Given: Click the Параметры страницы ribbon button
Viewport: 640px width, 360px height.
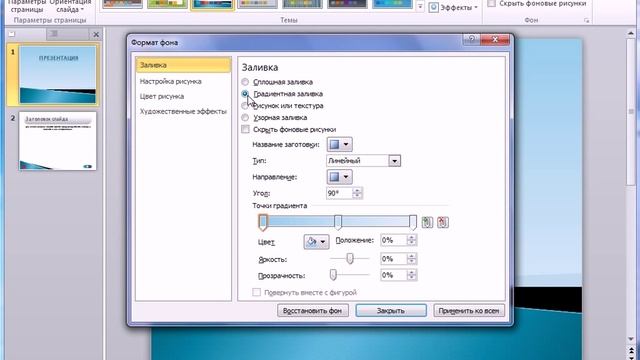Looking at the screenshot, I should (x=27, y=6).
